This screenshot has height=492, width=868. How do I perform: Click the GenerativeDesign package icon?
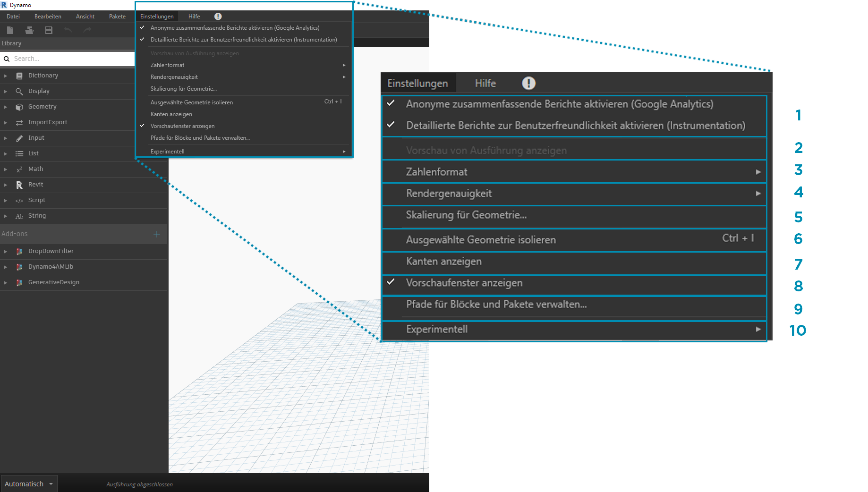19,282
